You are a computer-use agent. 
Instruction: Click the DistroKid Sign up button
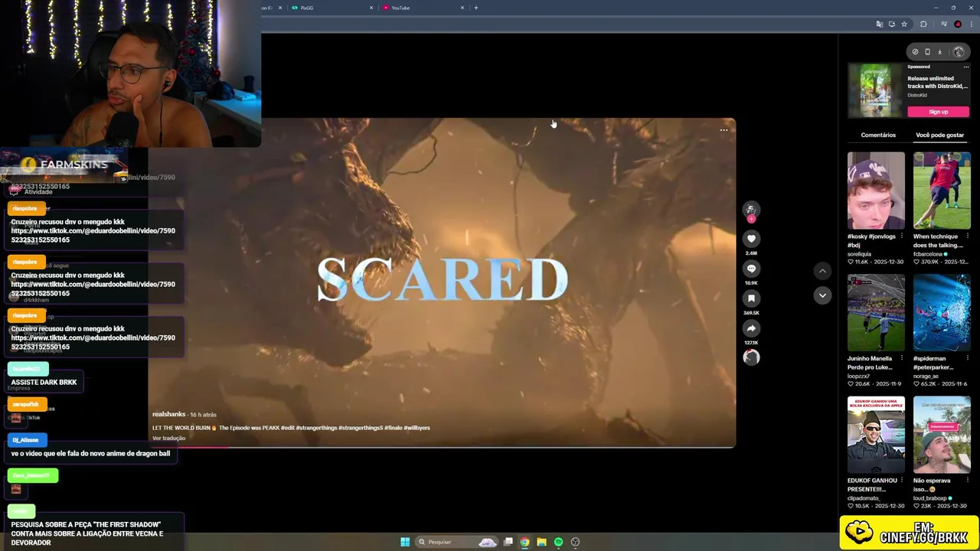939,112
